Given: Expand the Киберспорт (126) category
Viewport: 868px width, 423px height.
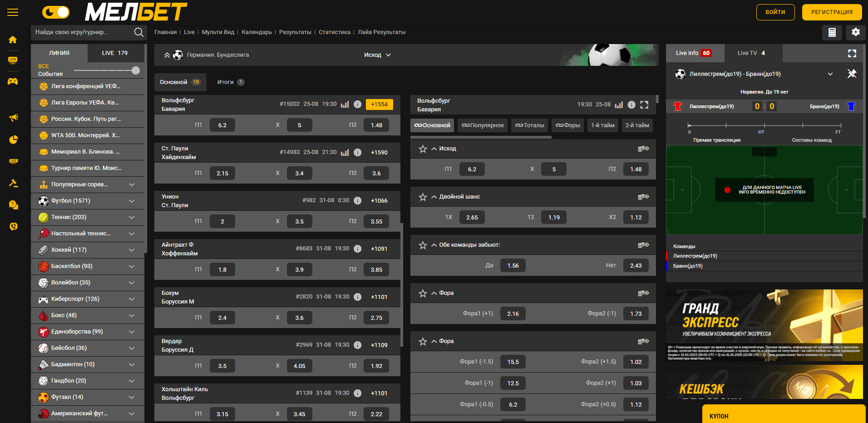Looking at the screenshot, I should (132, 299).
